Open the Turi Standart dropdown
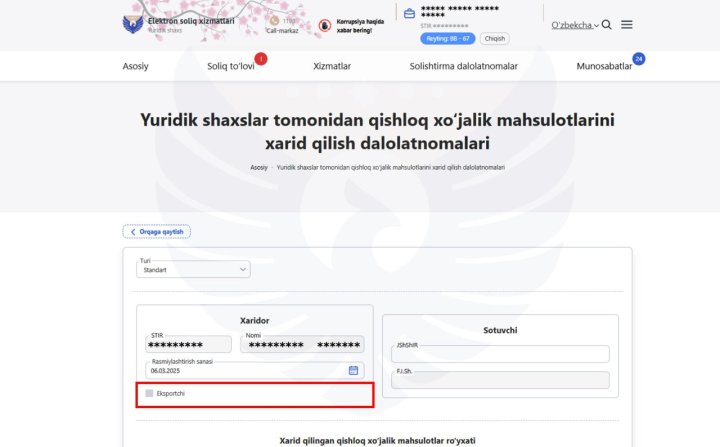 coord(193,270)
